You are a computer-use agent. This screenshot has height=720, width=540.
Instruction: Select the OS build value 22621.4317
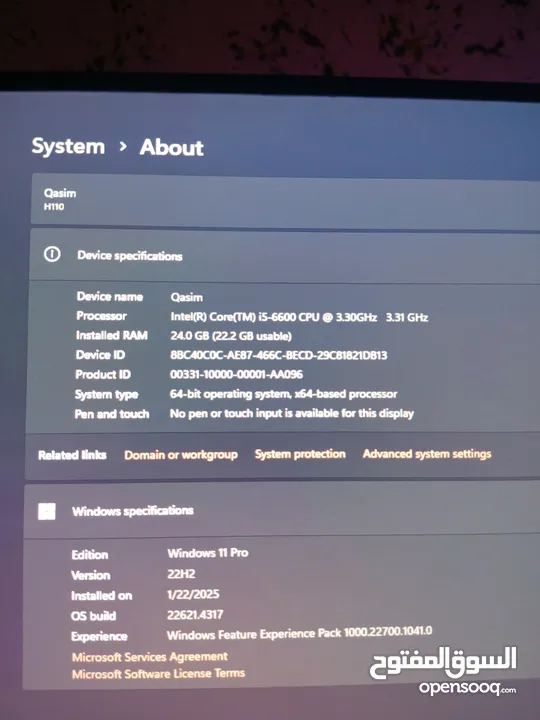[x=195, y=615]
